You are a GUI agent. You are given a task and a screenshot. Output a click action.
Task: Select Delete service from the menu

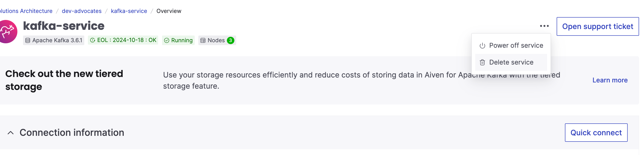point(511,62)
